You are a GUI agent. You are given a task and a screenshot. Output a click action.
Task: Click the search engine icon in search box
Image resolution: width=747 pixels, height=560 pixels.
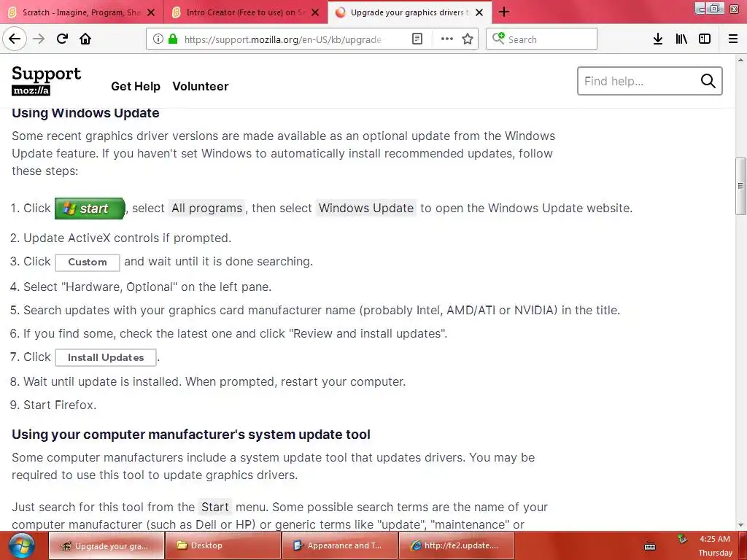click(498, 38)
